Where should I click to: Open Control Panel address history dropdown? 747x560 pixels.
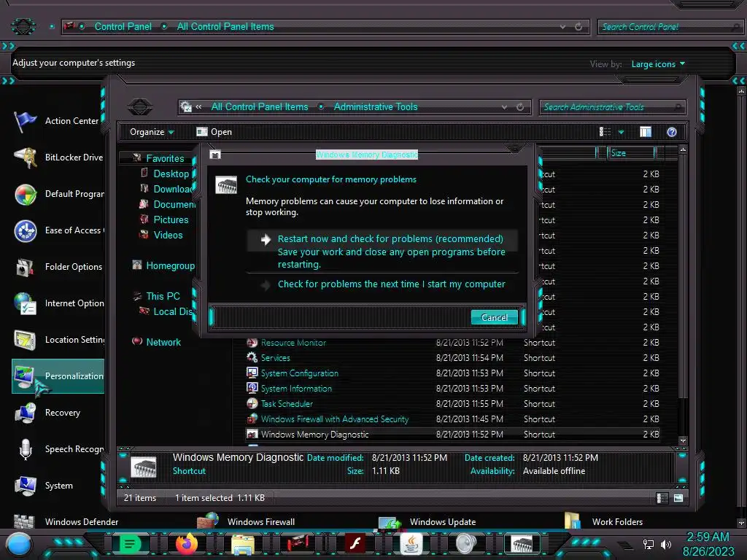562,27
